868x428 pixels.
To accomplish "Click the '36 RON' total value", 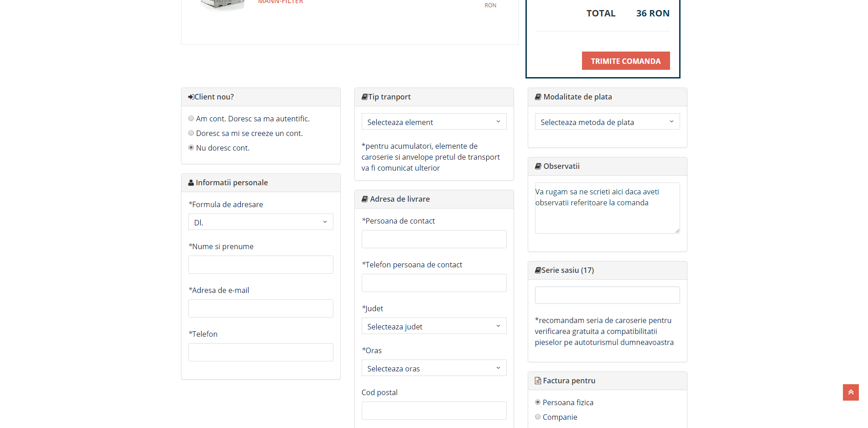I will click(653, 13).
